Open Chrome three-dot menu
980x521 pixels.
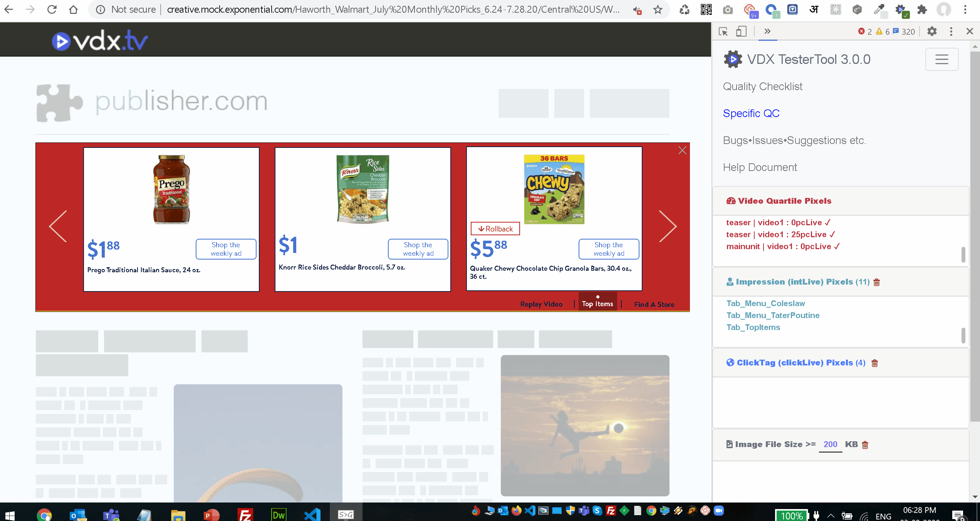click(x=965, y=10)
